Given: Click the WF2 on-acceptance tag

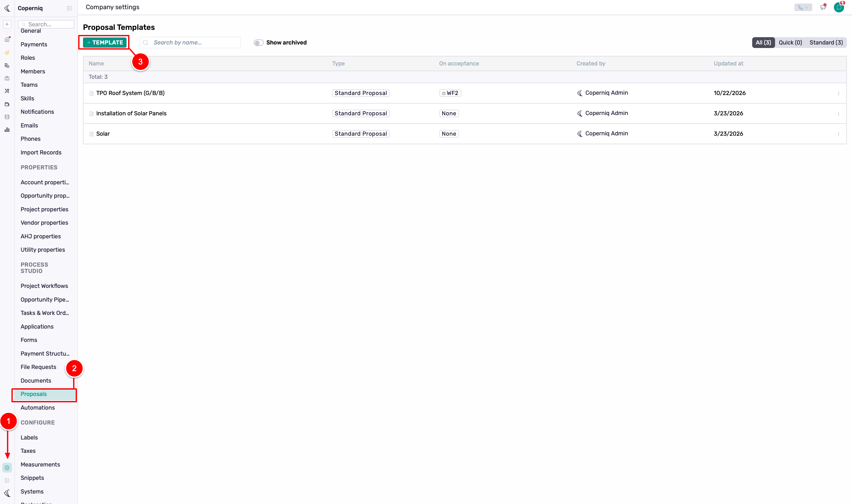Looking at the screenshot, I should pos(450,93).
